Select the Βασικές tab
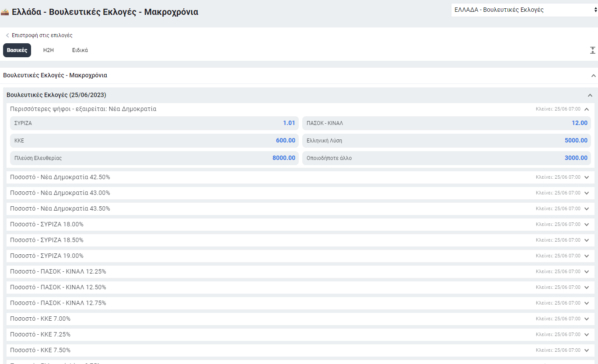 [x=17, y=50]
